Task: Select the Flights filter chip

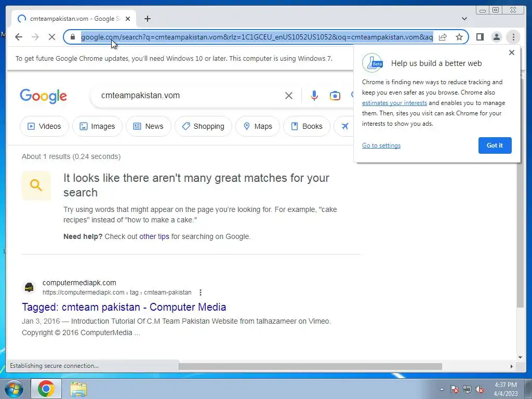Action: click(x=344, y=126)
